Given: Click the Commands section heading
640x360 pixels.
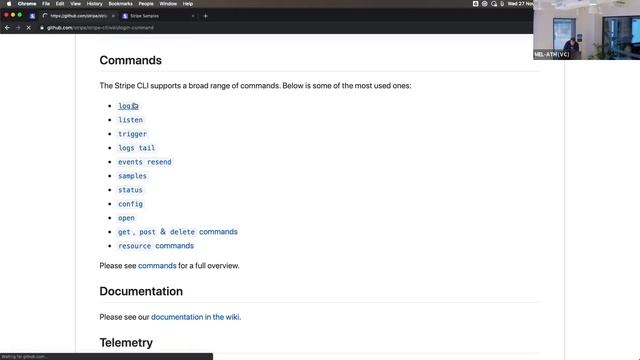Looking at the screenshot, I should click(131, 60).
